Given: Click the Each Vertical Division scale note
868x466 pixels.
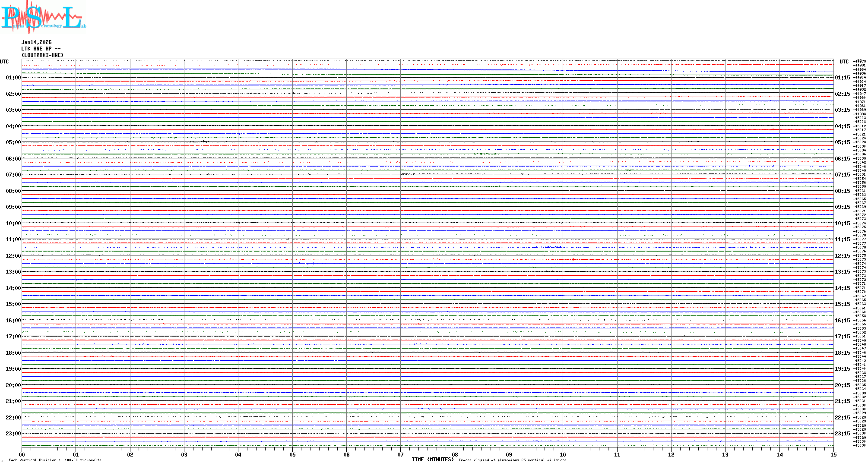Looking at the screenshot, I should 55,460.
